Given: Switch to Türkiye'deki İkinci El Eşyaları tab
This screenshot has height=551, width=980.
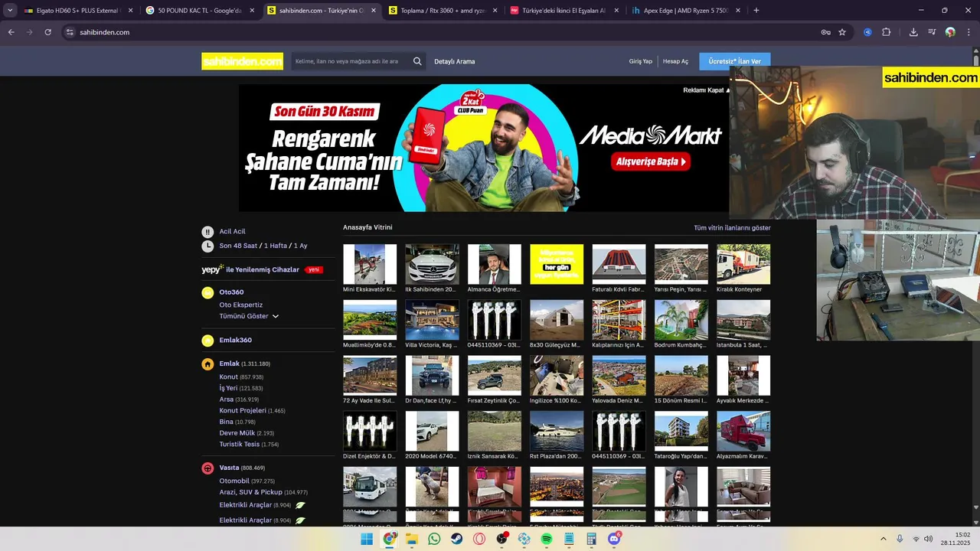Looking at the screenshot, I should pos(563,11).
